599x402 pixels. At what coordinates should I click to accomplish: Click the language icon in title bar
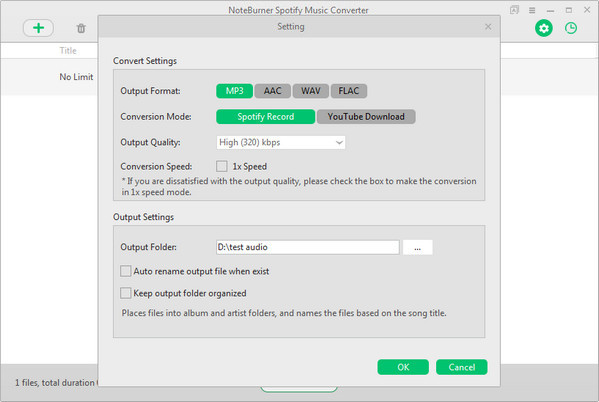(x=514, y=10)
